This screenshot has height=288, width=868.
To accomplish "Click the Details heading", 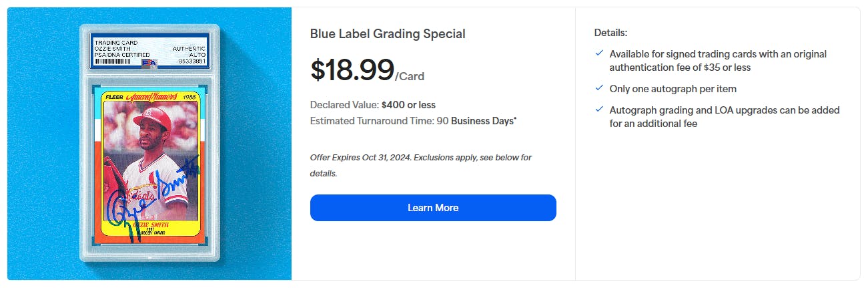I will 610,32.
